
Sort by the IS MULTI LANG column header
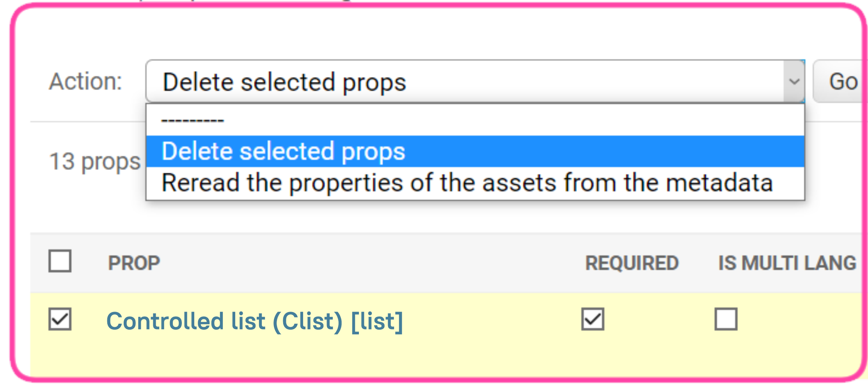(787, 263)
